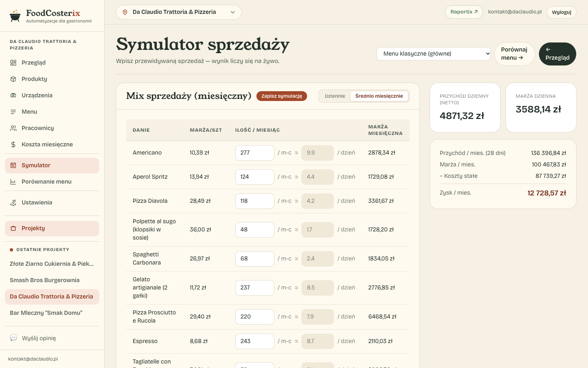
Task: Open Złote Ziarno Cukiernia project
Action: tap(52, 264)
